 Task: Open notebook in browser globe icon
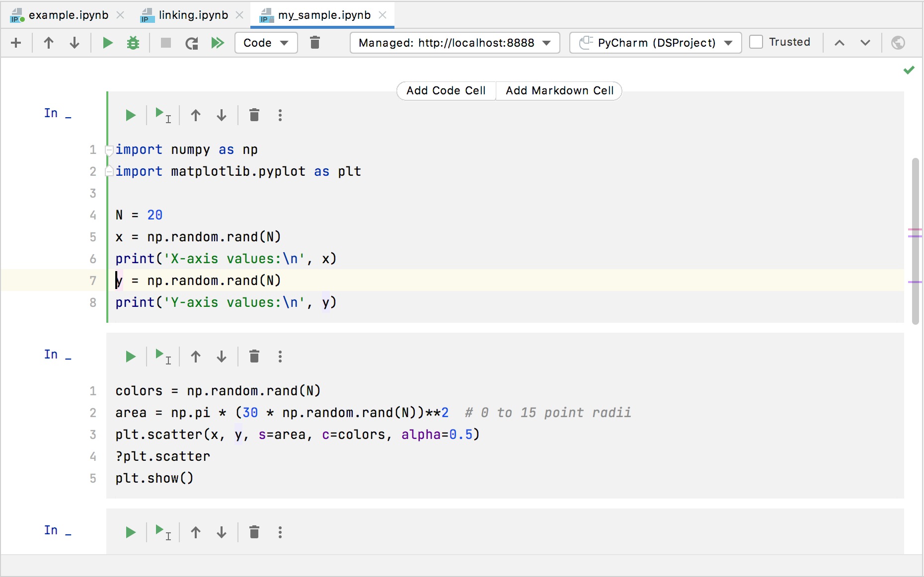click(898, 43)
